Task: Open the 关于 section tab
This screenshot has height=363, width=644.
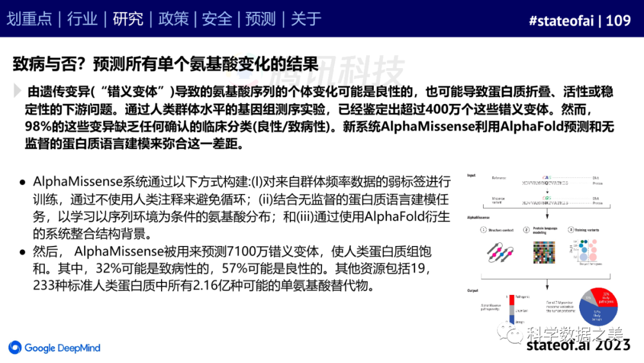Action: pyautogui.click(x=306, y=19)
